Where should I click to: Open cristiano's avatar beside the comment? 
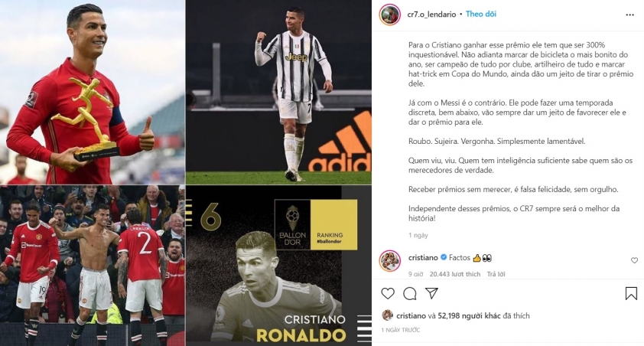389,260
